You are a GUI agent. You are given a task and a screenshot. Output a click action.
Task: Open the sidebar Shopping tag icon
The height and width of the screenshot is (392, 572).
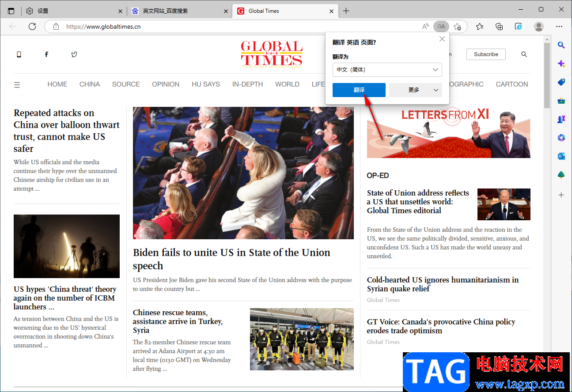561,82
